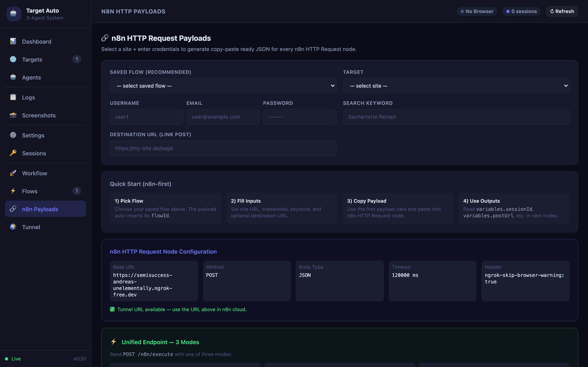
Task: Click the Refresh button
Action: (x=562, y=11)
